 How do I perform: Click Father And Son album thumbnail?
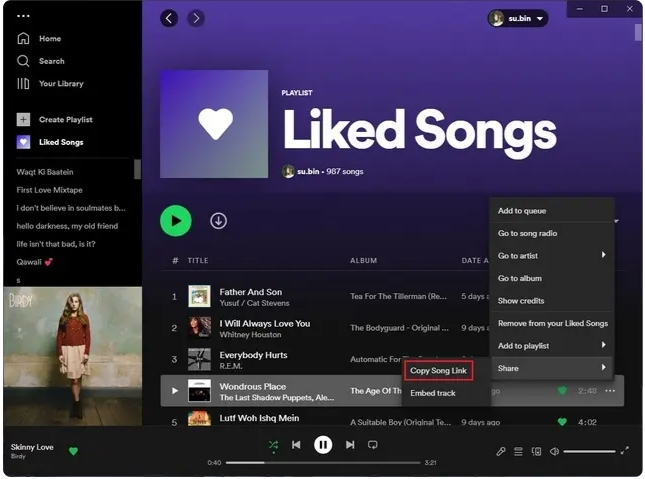coord(200,296)
